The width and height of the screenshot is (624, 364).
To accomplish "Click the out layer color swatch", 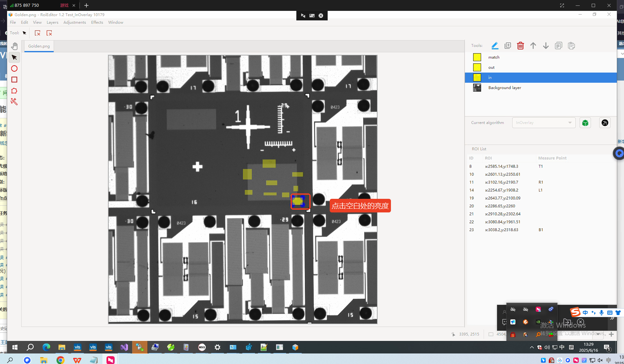I will click(477, 67).
